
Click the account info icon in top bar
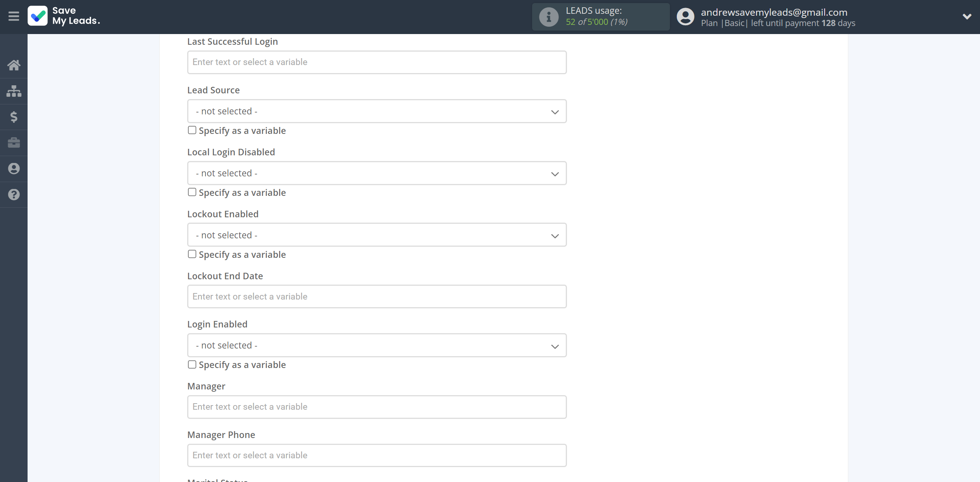[x=686, y=17]
